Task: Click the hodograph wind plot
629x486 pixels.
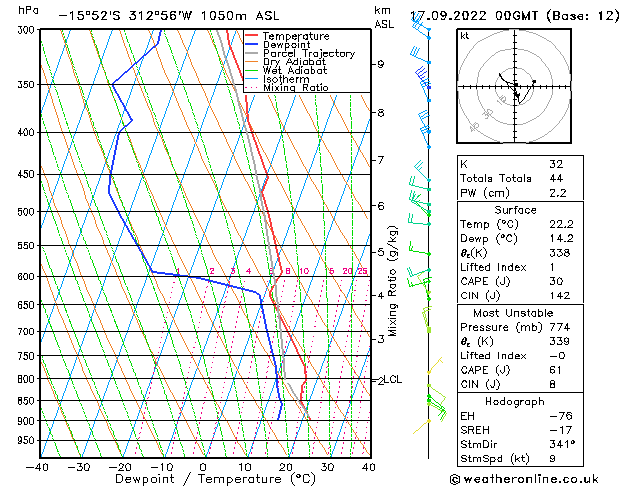Action: tap(514, 86)
